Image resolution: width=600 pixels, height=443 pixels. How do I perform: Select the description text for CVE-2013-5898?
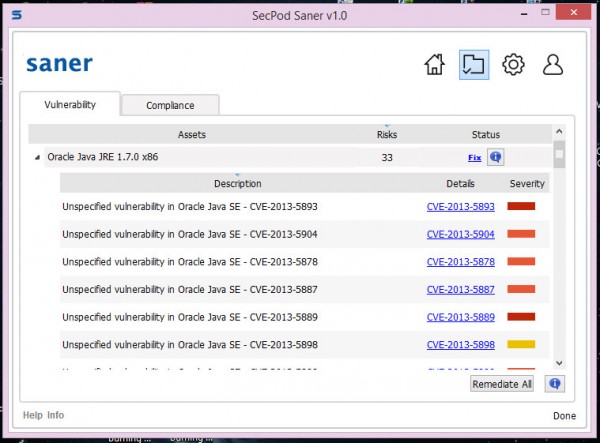point(190,345)
